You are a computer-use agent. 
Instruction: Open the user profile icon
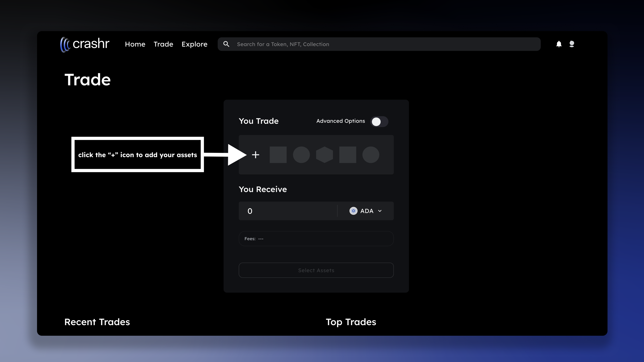(x=572, y=44)
